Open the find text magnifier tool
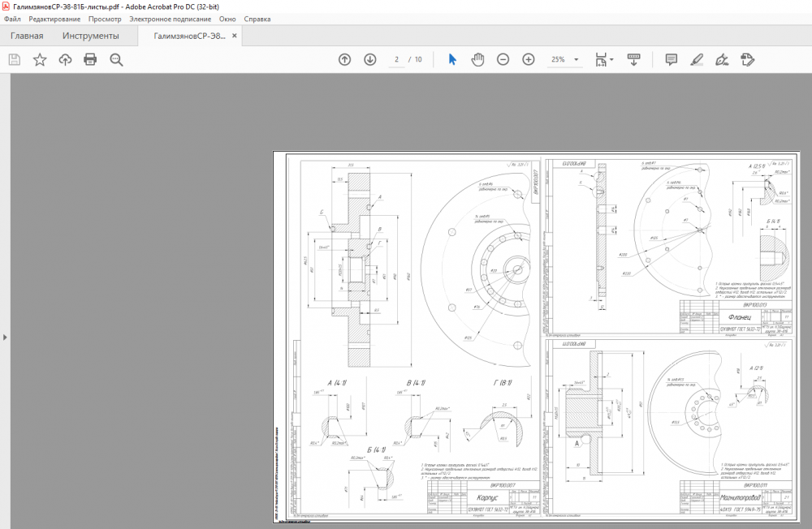The width and height of the screenshot is (812, 529). coord(116,59)
